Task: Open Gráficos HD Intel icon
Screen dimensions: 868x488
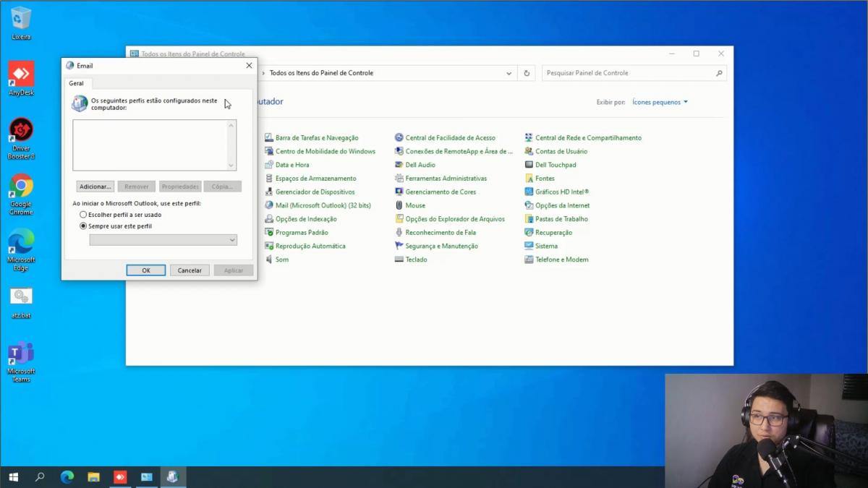Action: [529, 192]
